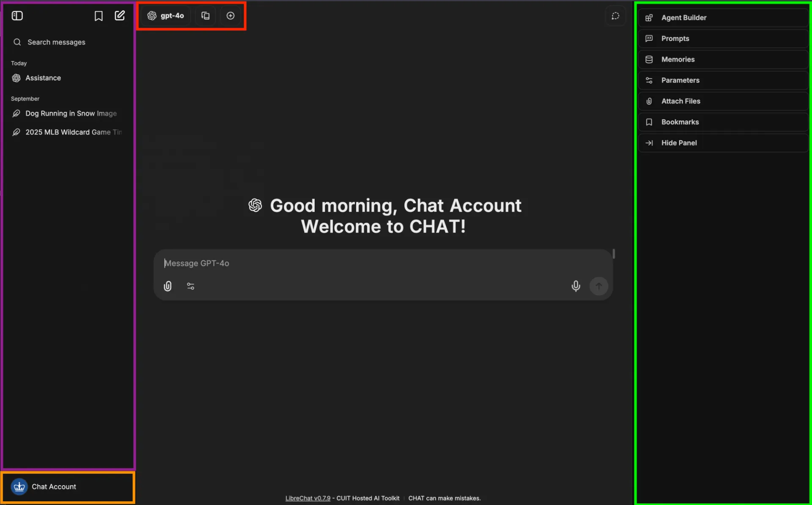The height and width of the screenshot is (505, 812).
Task: Open Agent Builder panel
Action: tap(723, 17)
